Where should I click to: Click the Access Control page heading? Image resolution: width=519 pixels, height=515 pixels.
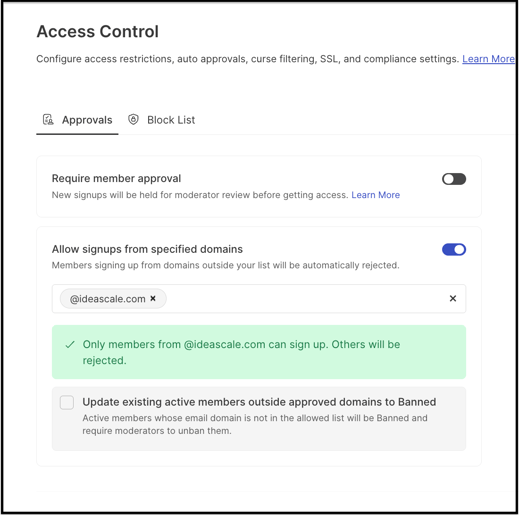pos(98,32)
